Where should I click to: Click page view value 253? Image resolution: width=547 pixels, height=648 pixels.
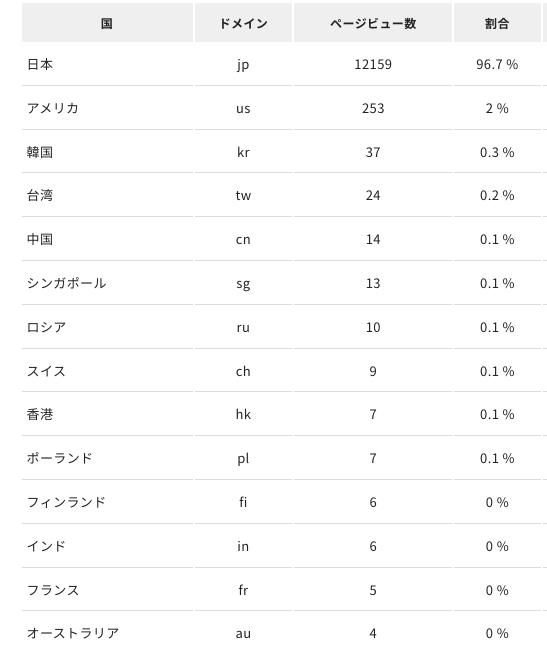[x=373, y=108]
